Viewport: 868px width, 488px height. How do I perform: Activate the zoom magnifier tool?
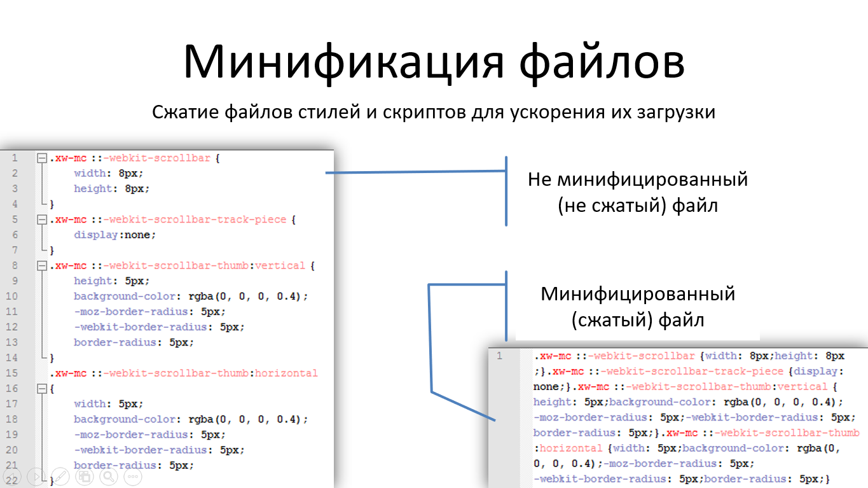click(109, 477)
